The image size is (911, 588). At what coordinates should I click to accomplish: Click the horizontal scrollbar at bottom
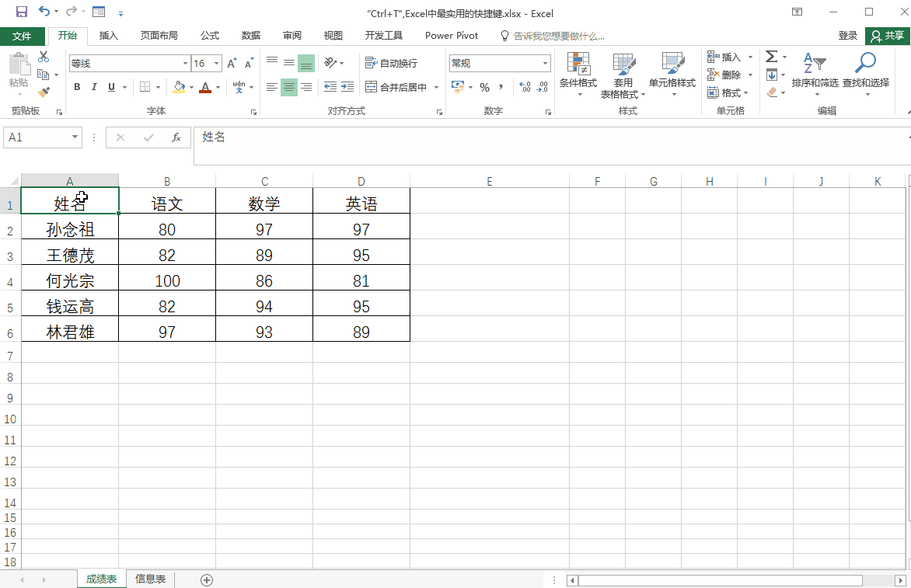point(721,580)
